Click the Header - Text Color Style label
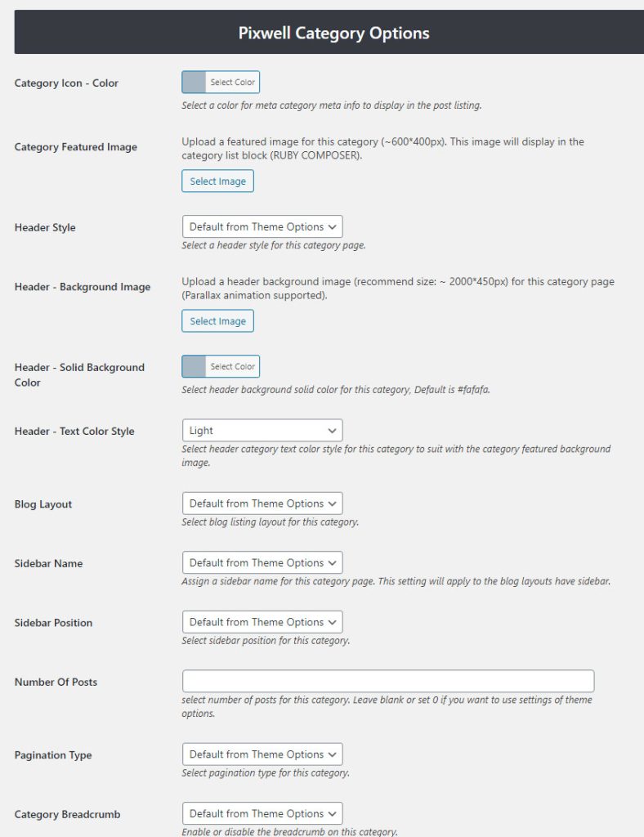Image resolution: width=644 pixels, height=837 pixels. tap(74, 431)
